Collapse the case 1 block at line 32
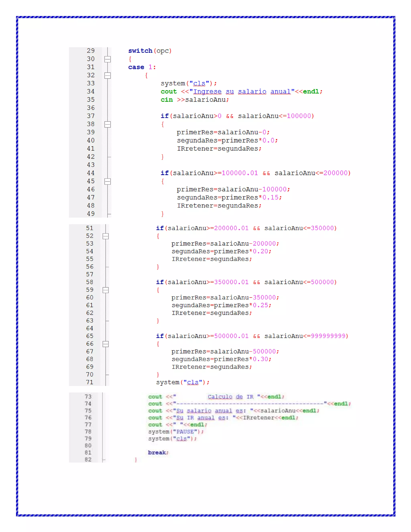 coord(107,75)
